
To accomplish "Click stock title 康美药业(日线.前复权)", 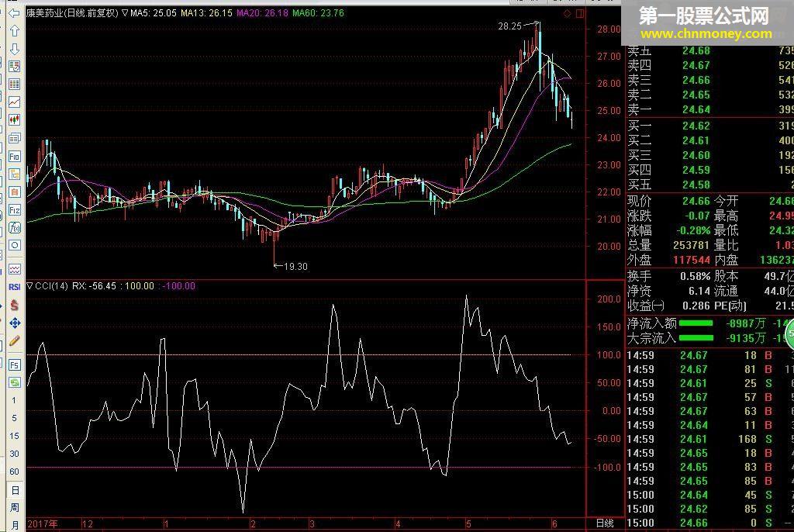I will pos(72,13).
